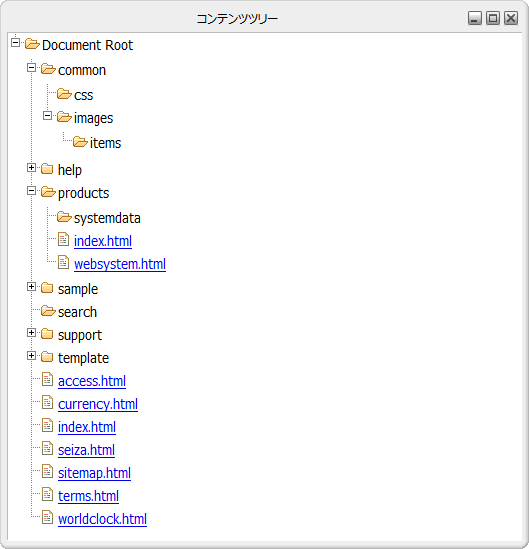Click the file icon beside worldclock.html

(x=47, y=517)
